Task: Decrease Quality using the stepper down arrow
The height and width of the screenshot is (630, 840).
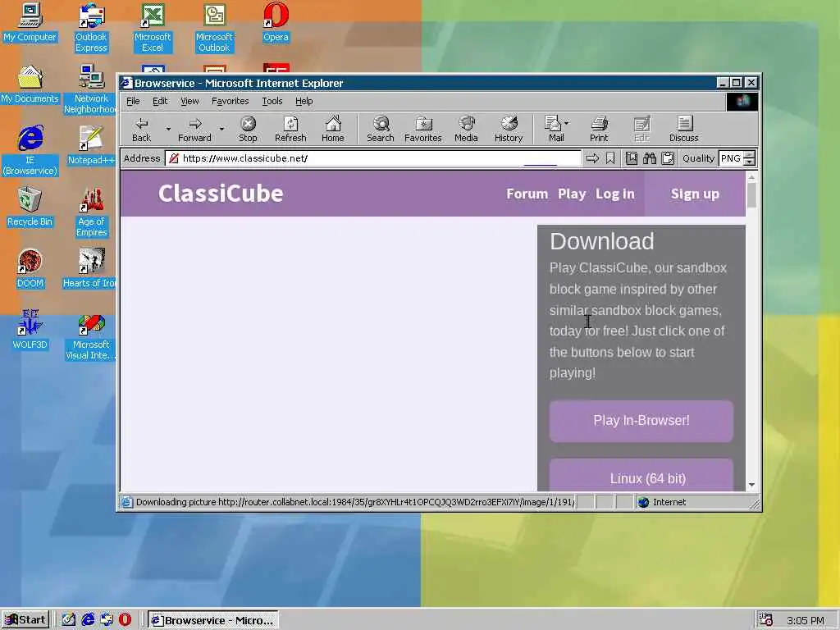Action: [x=750, y=162]
